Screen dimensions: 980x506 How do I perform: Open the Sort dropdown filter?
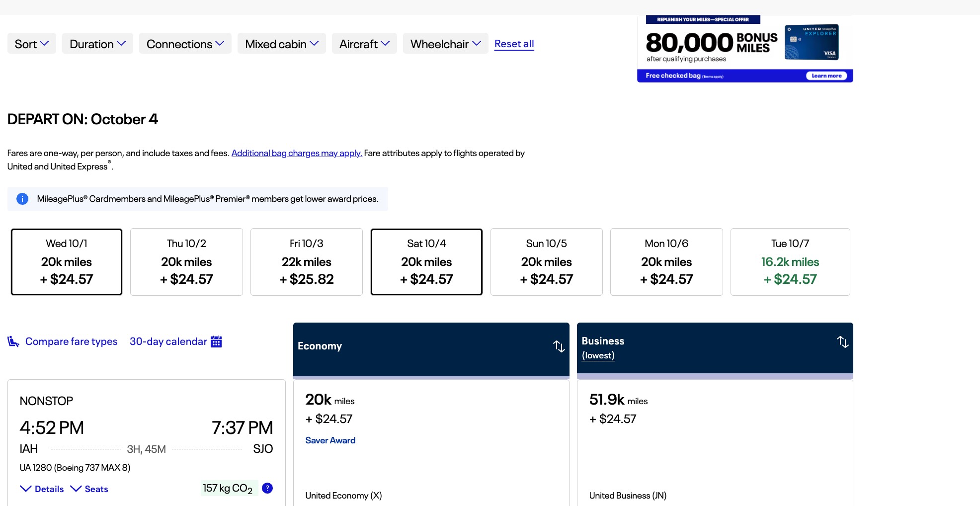point(31,44)
